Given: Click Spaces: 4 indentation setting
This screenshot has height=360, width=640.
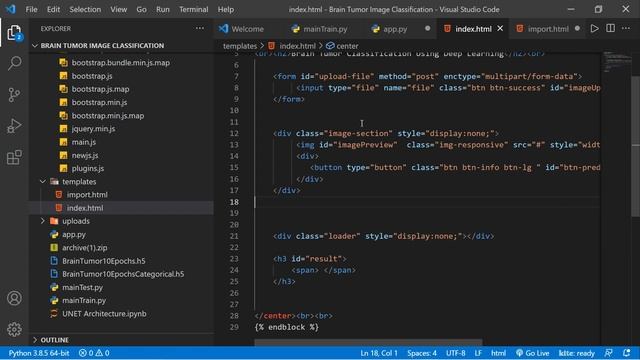Looking at the screenshot, I should [x=422, y=353].
